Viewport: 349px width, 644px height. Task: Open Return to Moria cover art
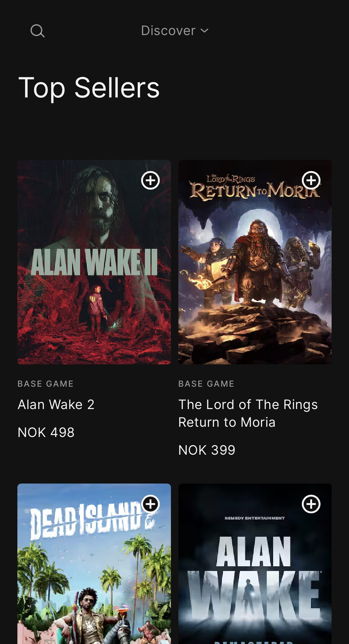coord(255,262)
